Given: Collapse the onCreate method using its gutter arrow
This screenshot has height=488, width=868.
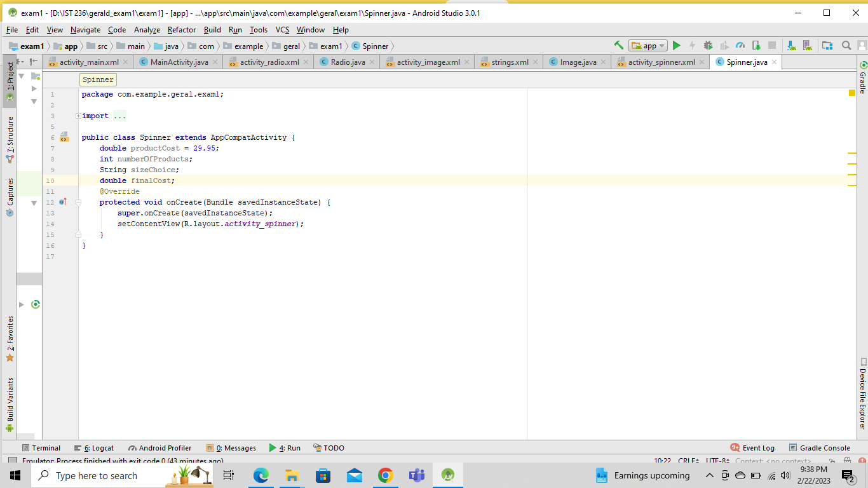Looking at the screenshot, I should tap(78, 202).
